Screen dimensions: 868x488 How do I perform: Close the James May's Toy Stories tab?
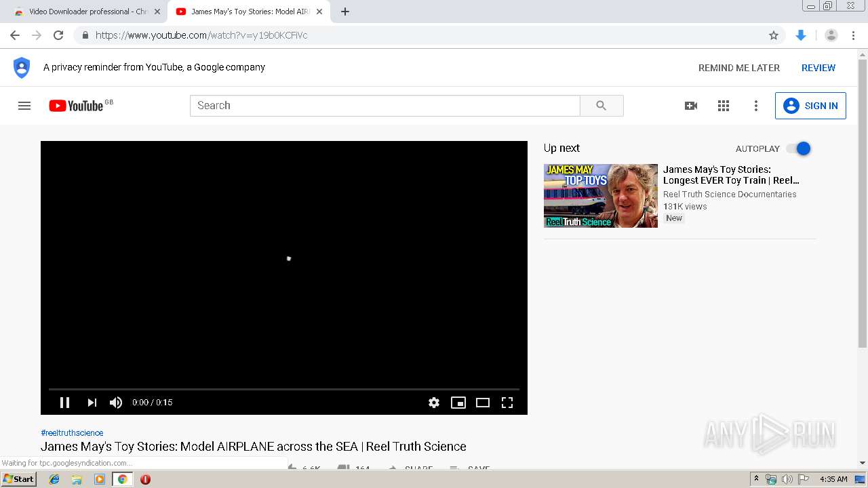tap(319, 12)
